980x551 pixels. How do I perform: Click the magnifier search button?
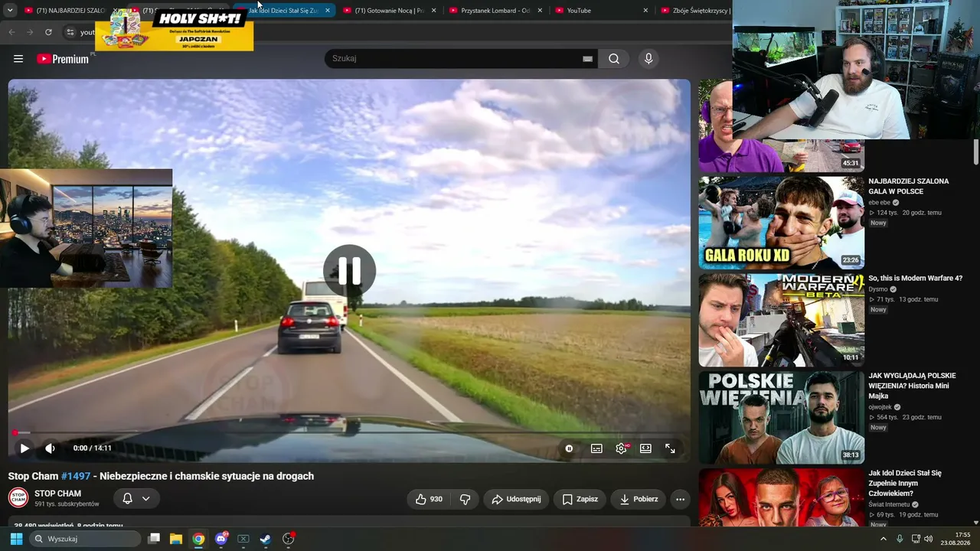pyautogui.click(x=614, y=59)
